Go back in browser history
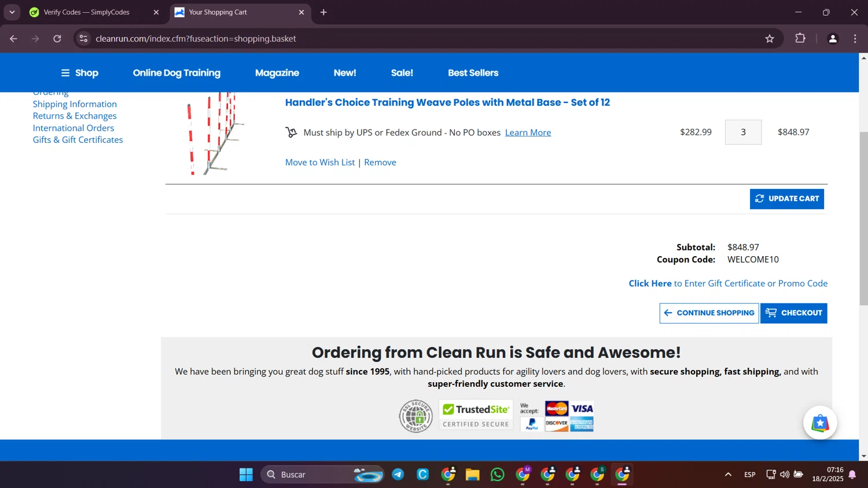This screenshot has width=868, height=488. pos(13,39)
